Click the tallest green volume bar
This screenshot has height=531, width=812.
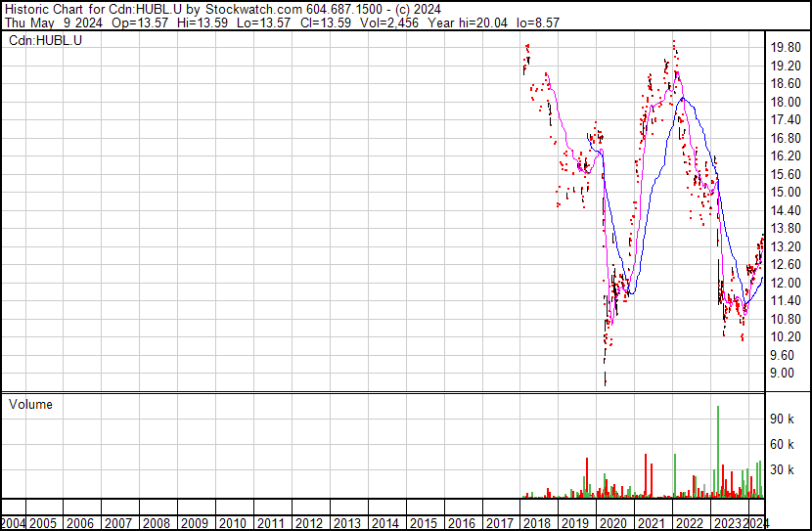718,452
